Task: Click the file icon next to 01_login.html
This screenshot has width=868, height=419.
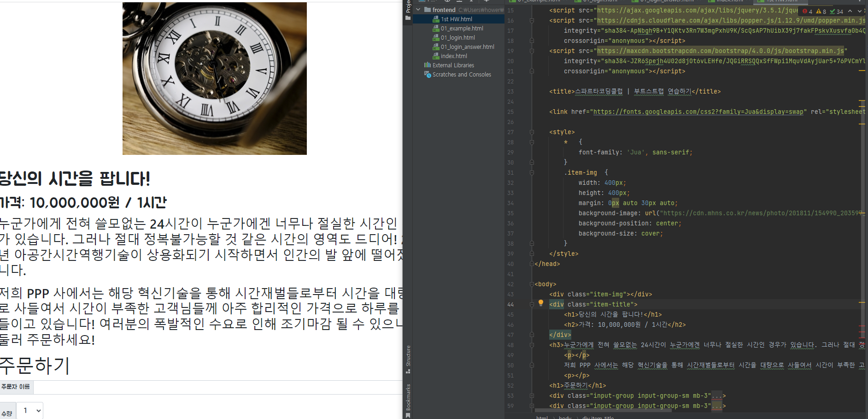Action: [436, 38]
